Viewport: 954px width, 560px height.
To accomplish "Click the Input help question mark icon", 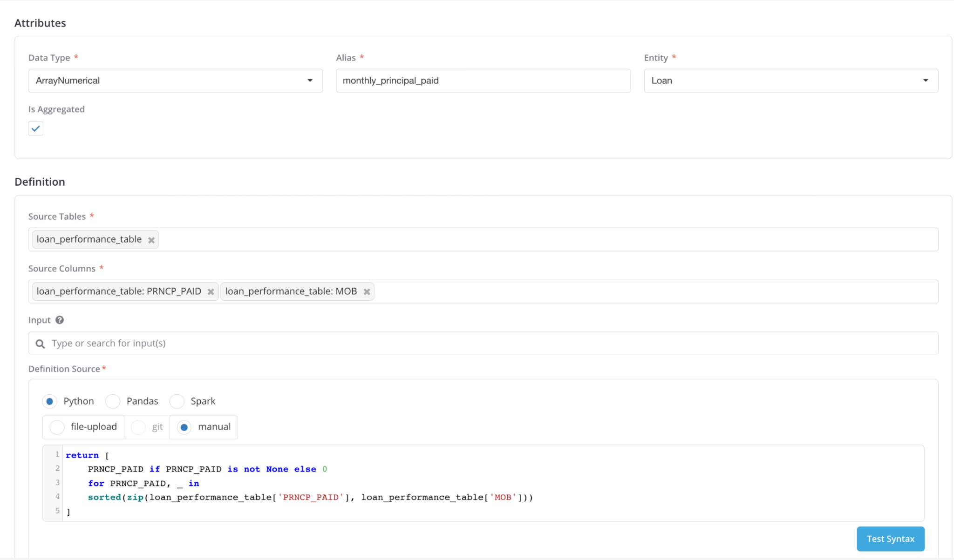I will (60, 320).
